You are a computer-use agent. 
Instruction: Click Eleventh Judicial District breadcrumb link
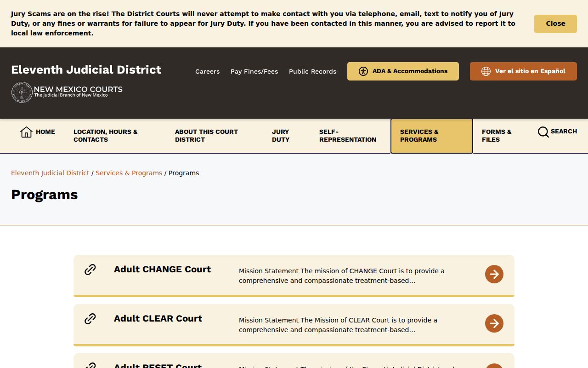click(x=50, y=173)
